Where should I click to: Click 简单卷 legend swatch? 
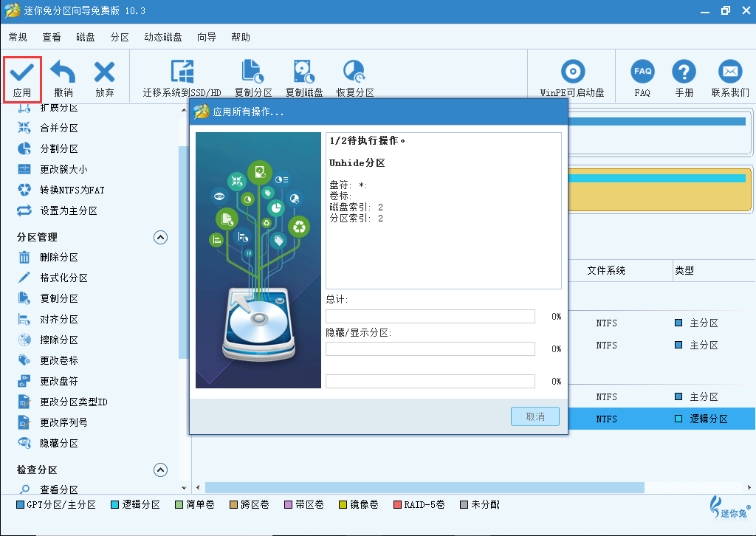[179, 505]
